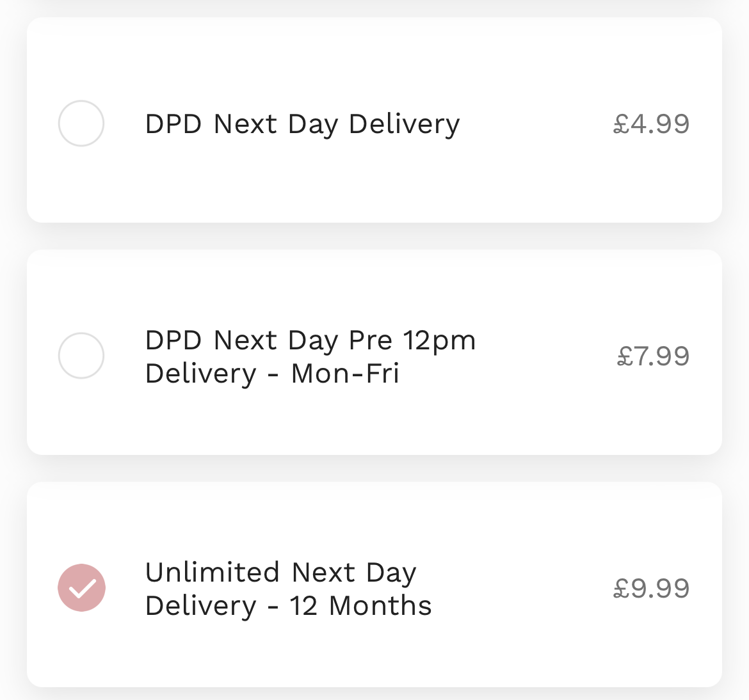Pick the £4.99 shipping option card
This screenshot has height=700, width=749.
374,179
